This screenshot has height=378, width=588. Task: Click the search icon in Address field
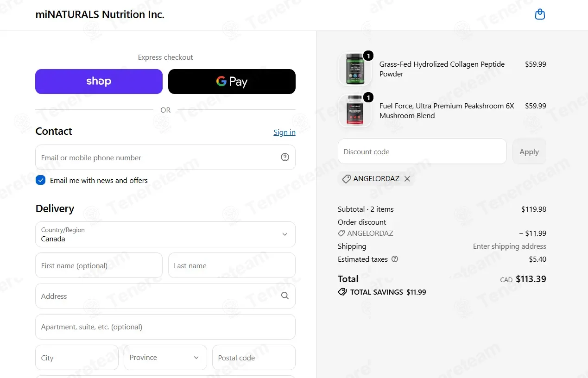[x=285, y=296]
